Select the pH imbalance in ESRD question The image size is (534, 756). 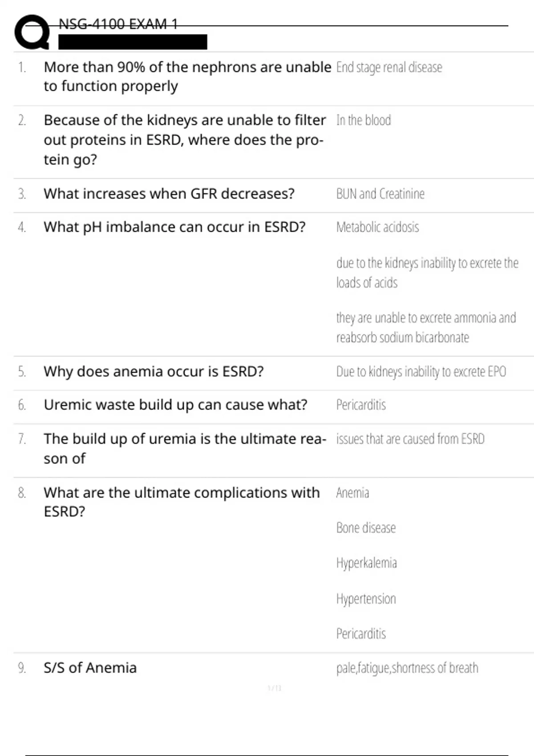click(174, 227)
